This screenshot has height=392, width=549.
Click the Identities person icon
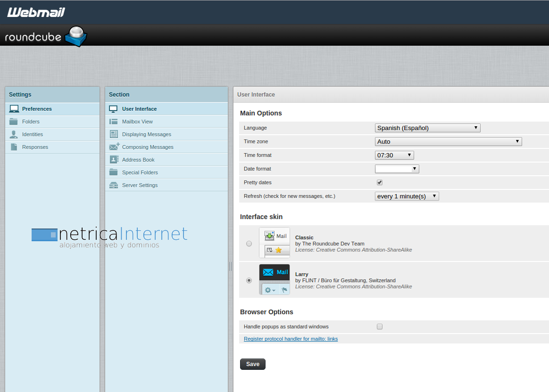(14, 134)
